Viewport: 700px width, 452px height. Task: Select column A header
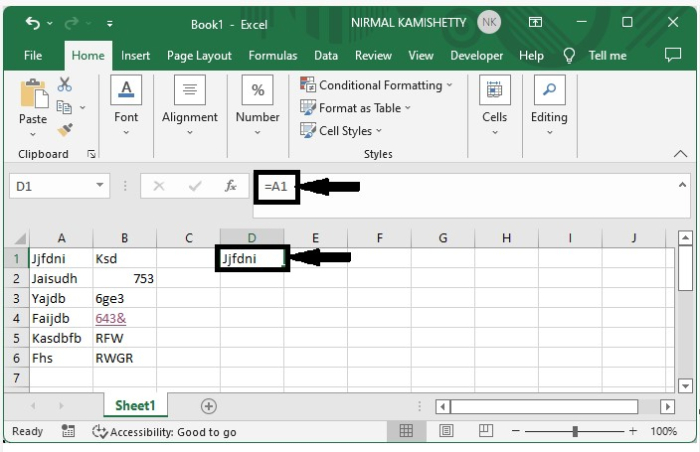pyautogui.click(x=62, y=238)
